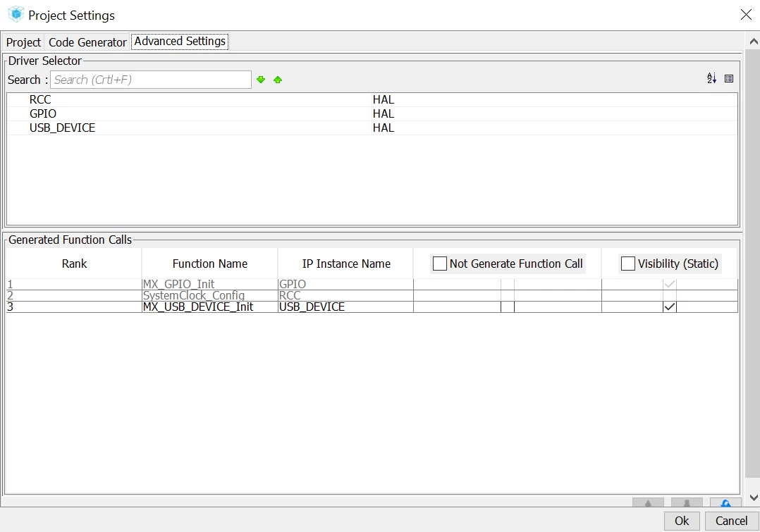Focus the Driver Selector search field
Image resolution: width=760 pixels, height=532 pixels.
point(151,80)
